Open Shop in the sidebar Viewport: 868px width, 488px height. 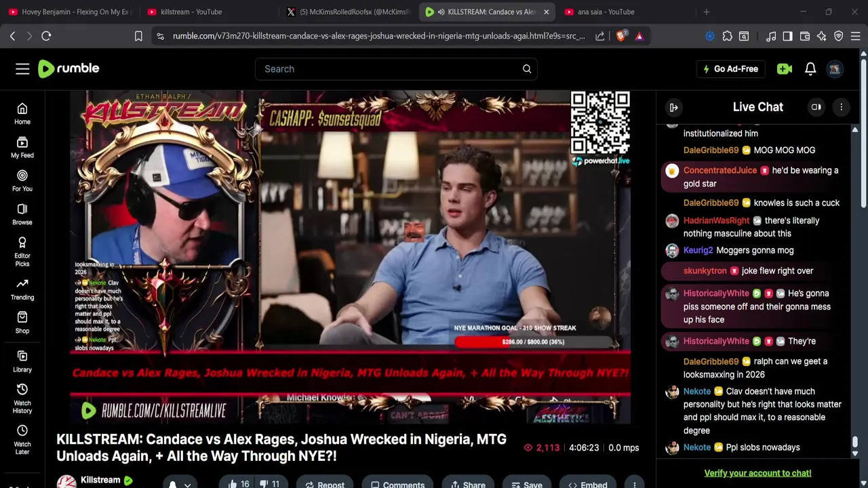pos(22,323)
